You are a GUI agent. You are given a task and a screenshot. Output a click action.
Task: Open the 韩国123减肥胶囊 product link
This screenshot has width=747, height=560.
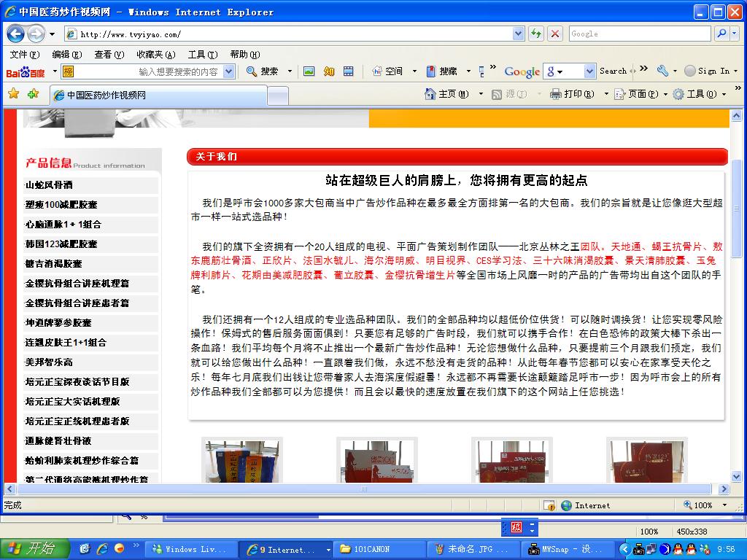click(61, 244)
